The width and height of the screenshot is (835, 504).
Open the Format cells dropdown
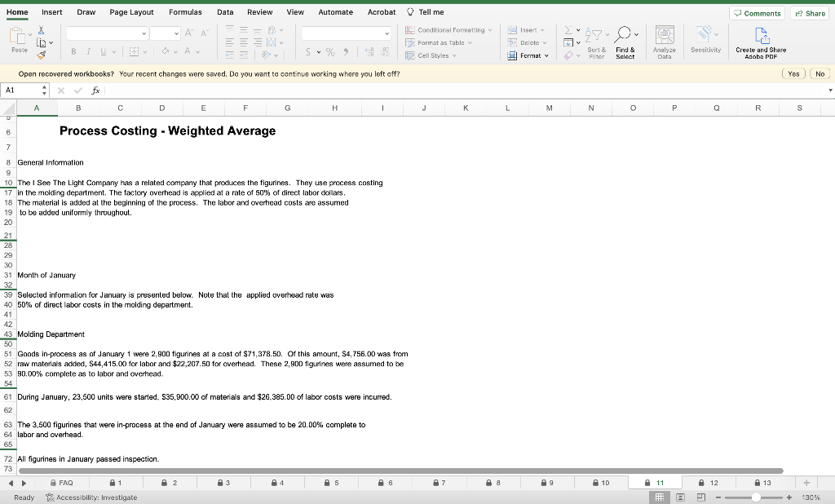click(x=528, y=55)
